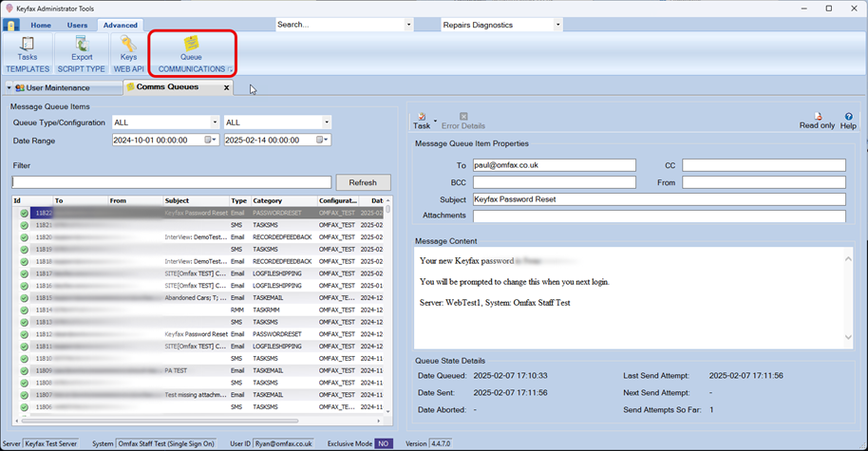Toggle the Exclusive Mode NO indicator
Image resolution: width=868 pixels, height=451 pixels.
384,443
